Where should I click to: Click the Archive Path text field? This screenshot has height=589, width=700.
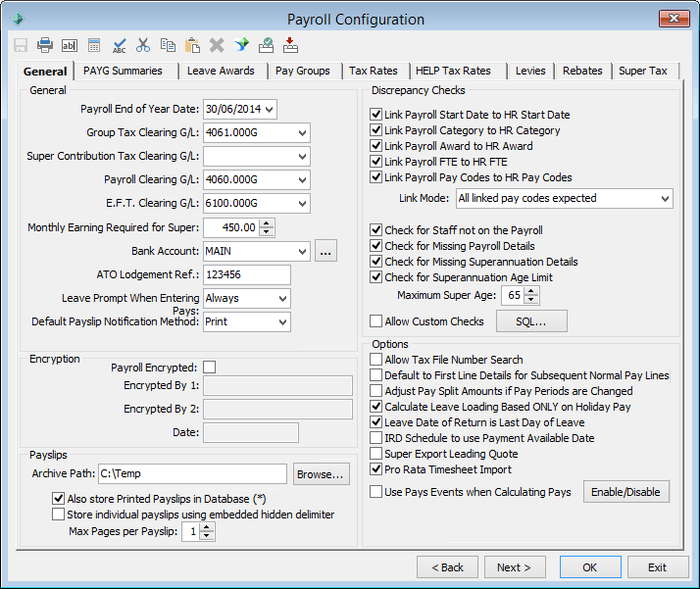click(x=192, y=473)
